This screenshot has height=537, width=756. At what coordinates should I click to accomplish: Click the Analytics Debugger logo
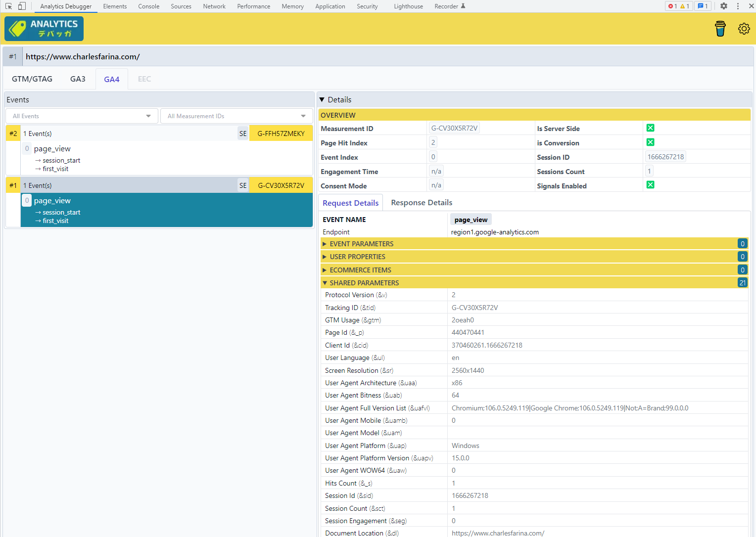(44, 29)
